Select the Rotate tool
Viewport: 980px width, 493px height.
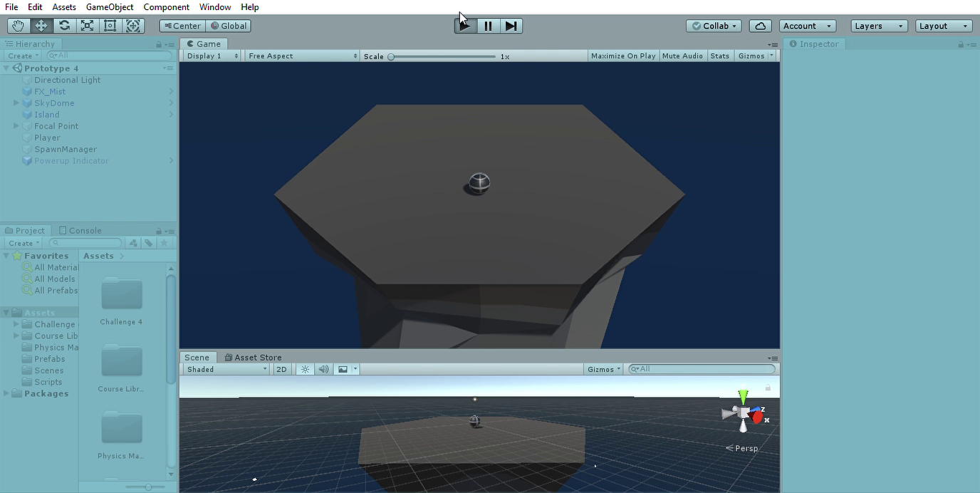(64, 26)
